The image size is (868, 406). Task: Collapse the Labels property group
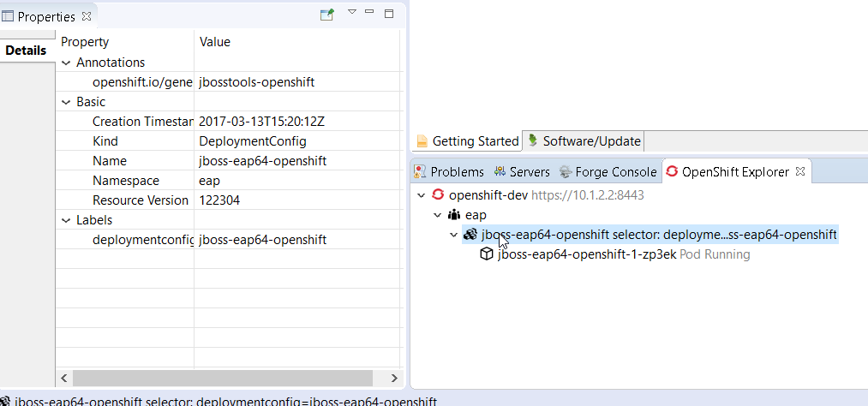click(x=67, y=220)
